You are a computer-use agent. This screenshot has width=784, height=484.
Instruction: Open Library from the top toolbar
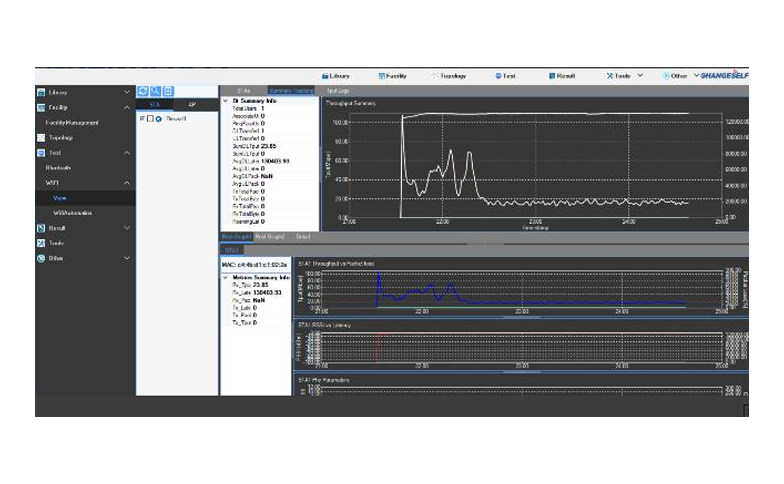[x=338, y=75]
